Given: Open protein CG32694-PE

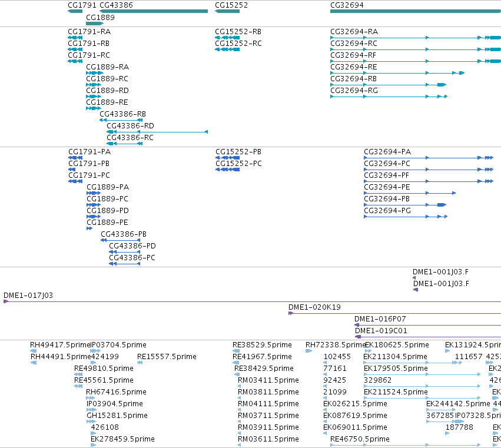Looking at the screenshot, I should (x=387, y=187).
